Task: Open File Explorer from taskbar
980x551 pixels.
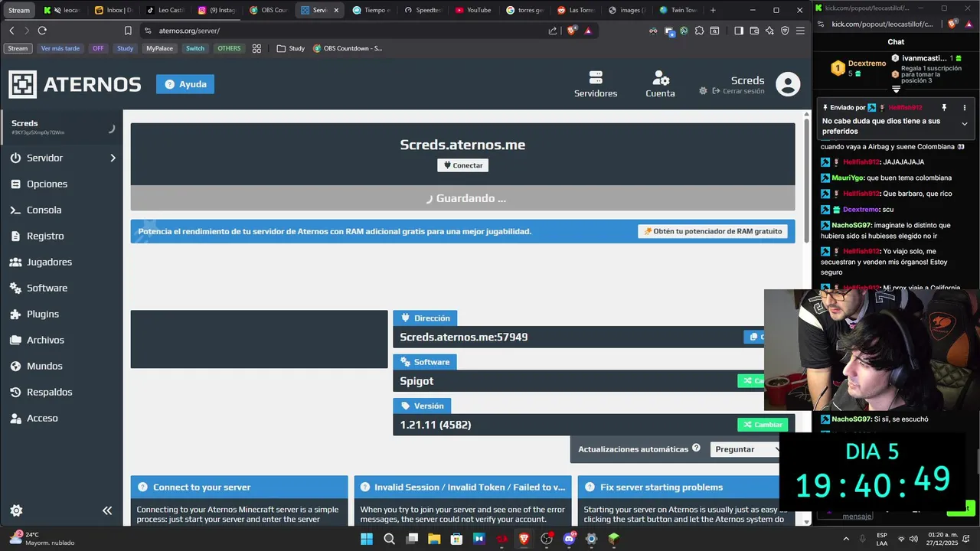Action: tap(434, 539)
